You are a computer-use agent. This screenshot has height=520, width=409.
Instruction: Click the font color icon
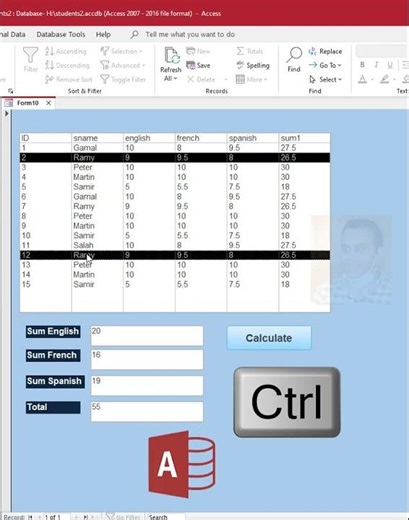363,79
